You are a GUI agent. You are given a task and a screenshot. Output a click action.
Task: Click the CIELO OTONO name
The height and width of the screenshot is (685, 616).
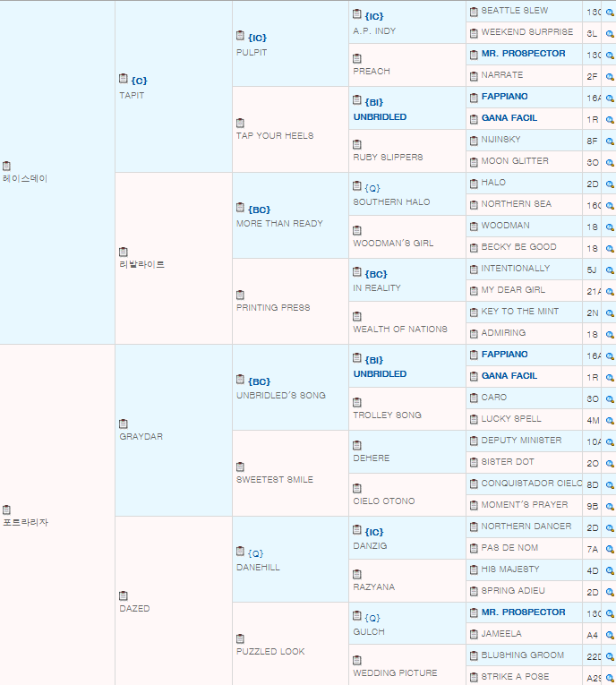click(383, 501)
